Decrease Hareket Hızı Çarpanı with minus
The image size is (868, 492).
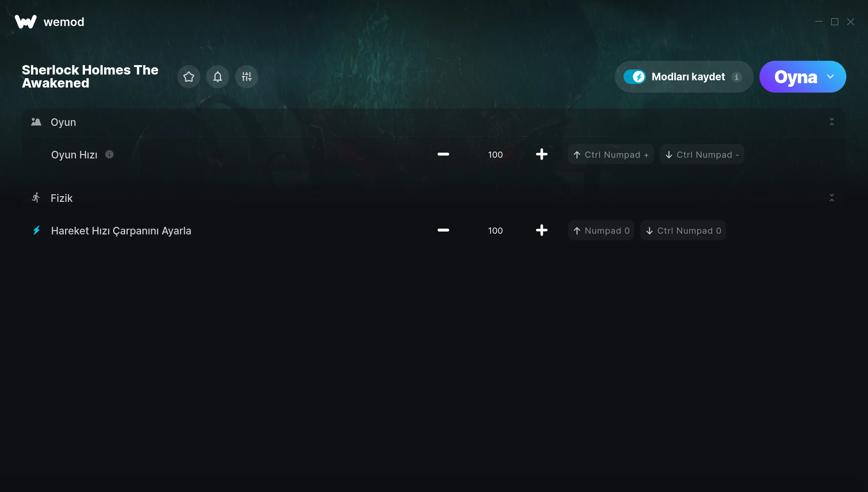(443, 230)
